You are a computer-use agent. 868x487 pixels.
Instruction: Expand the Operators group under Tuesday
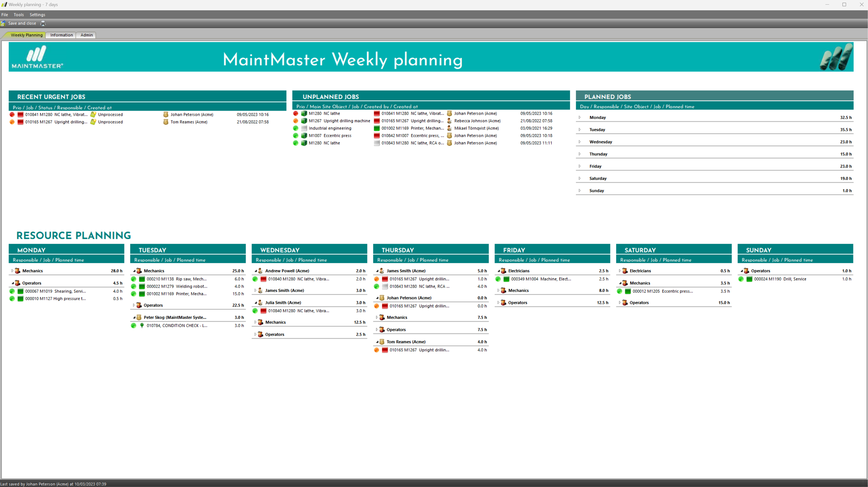pos(134,305)
